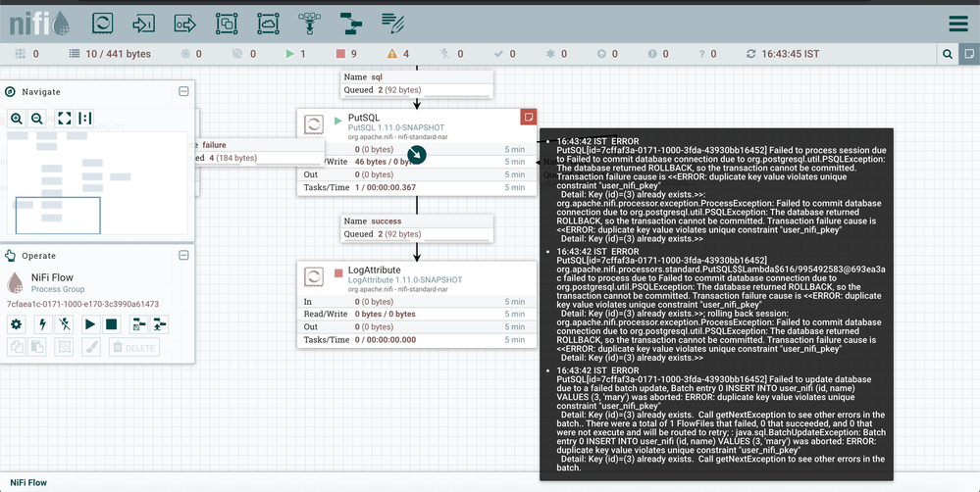Image resolution: width=980 pixels, height=492 pixels.
Task: Select the Input Port toolbar icon
Action: (144, 24)
